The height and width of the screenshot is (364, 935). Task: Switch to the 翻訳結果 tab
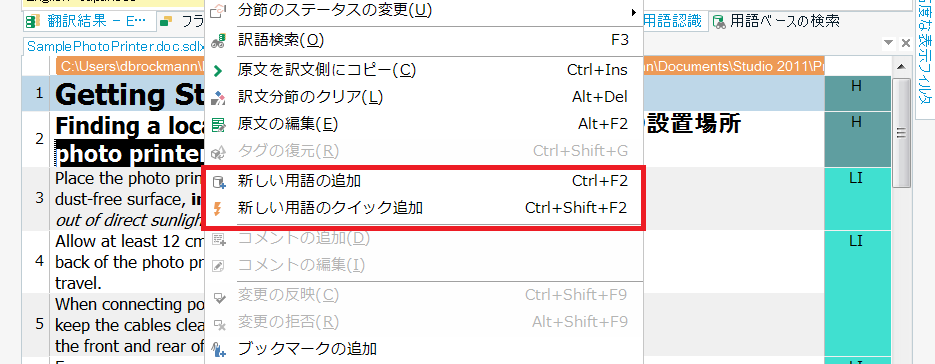[89, 22]
